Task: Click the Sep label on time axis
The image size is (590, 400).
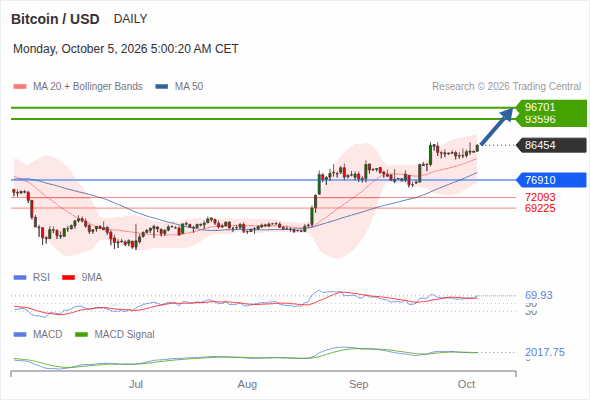Action: tap(359, 384)
